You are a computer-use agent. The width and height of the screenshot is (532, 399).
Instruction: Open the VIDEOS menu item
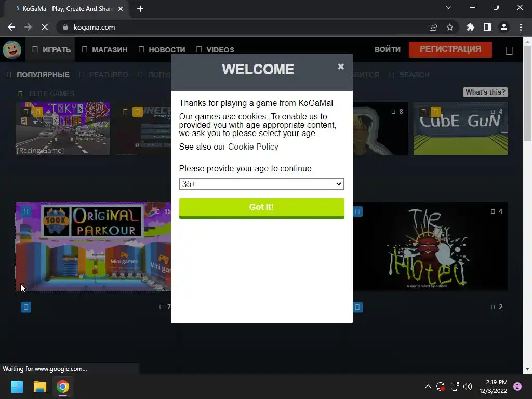215,49
